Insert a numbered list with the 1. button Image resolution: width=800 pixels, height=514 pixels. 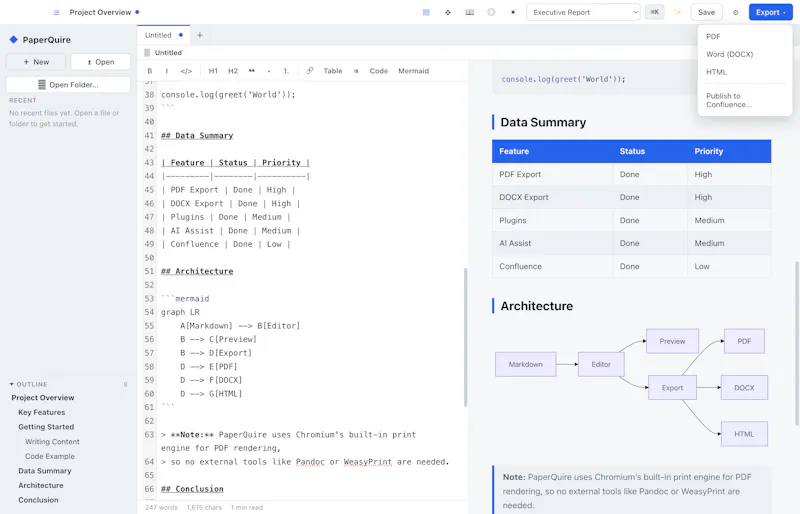(286, 71)
